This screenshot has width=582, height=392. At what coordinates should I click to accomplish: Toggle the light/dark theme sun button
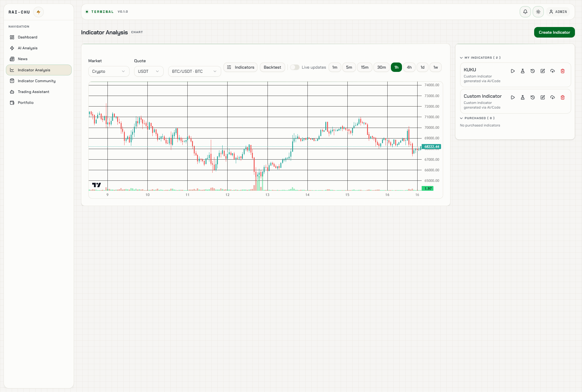(538, 12)
